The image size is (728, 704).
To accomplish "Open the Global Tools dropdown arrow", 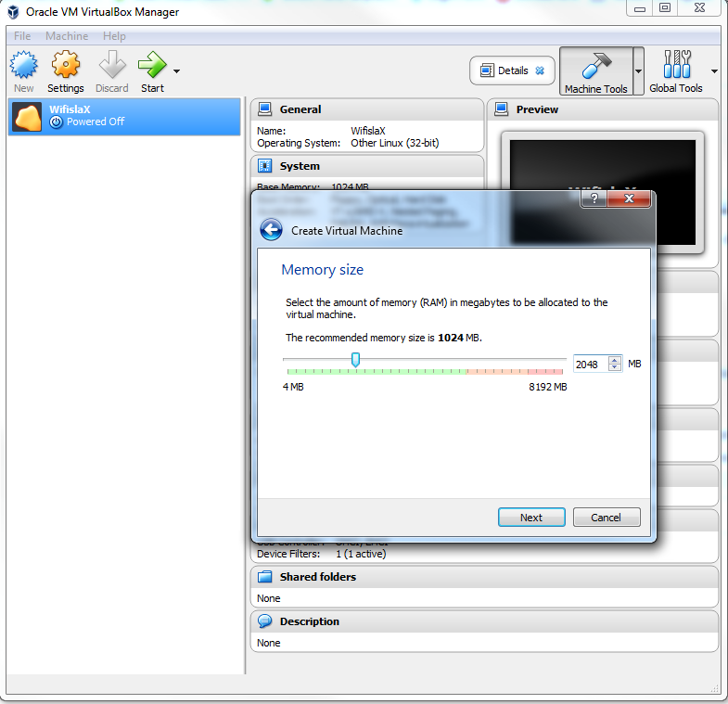I will tap(714, 71).
